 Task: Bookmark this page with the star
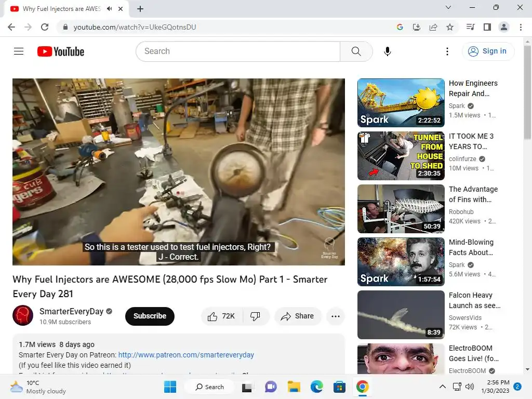[450, 27]
